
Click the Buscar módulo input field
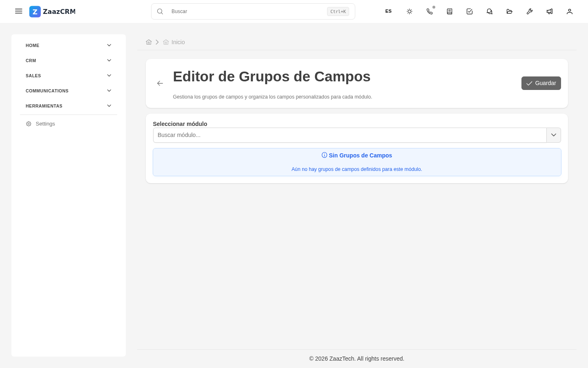point(350,135)
